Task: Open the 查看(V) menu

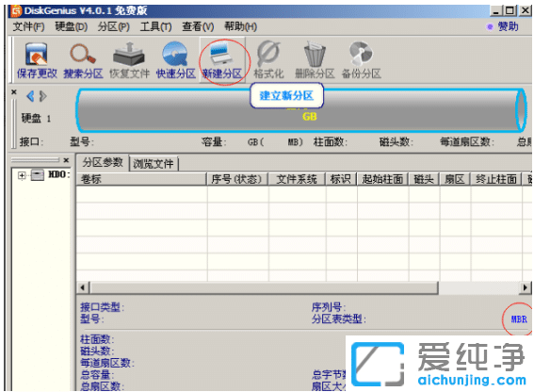Action: [x=198, y=26]
